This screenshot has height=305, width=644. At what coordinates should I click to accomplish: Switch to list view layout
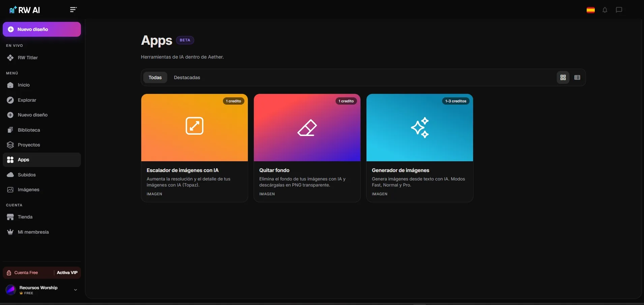pos(577,77)
